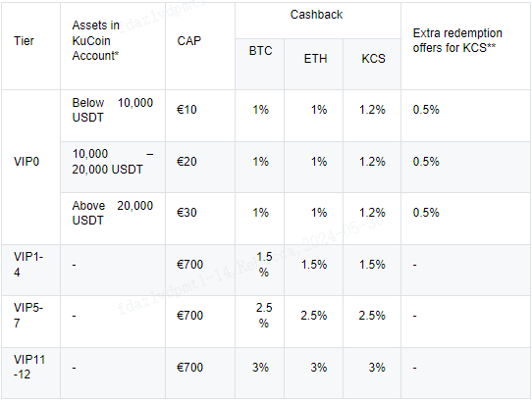Viewport: 532px width, 400px height.
Task: Select the BTC sub-header cell
Action: [x=259, y=64]
